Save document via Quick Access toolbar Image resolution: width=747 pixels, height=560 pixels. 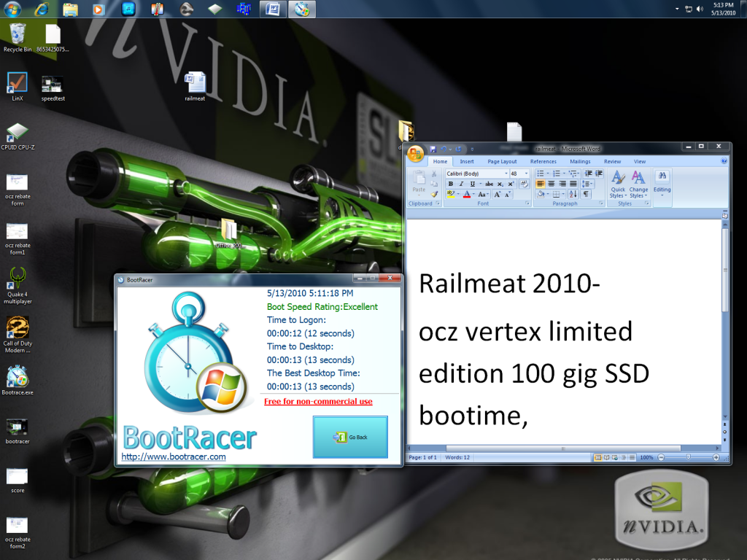coord(433,149)
